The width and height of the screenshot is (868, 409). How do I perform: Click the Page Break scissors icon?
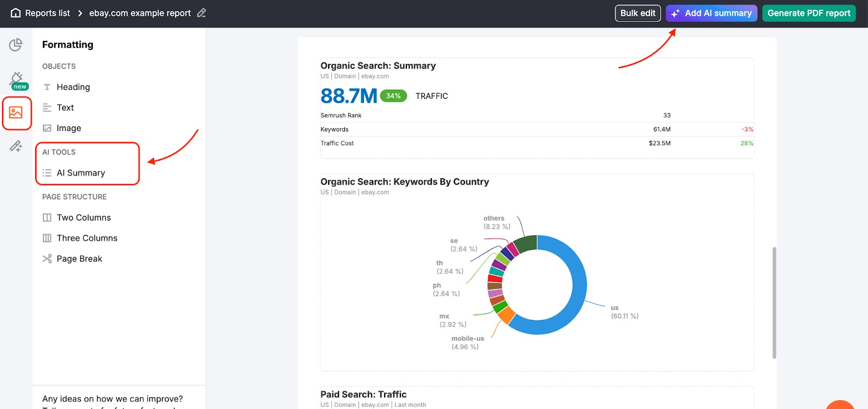coord(47,259)
